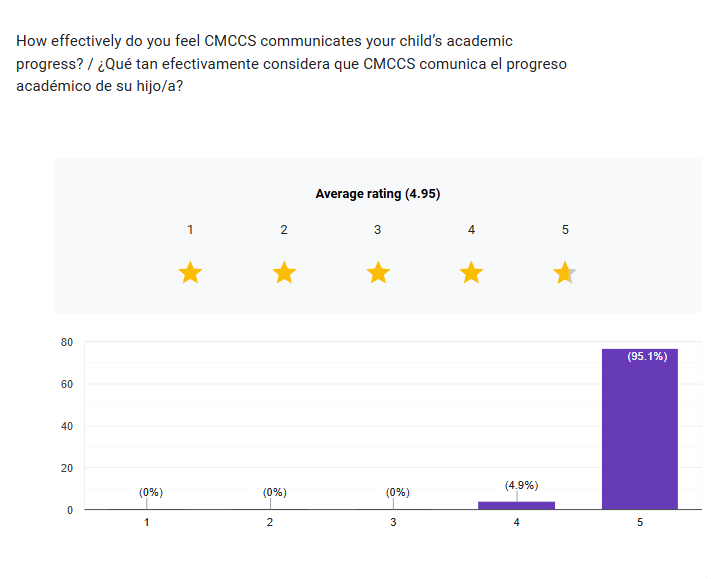Click the partially filled fifth star
The height and width of the screenshot is (579, 711).
coord(565,272)
